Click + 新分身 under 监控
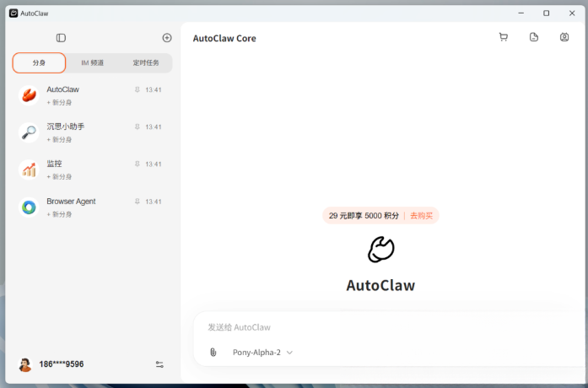 59,176
